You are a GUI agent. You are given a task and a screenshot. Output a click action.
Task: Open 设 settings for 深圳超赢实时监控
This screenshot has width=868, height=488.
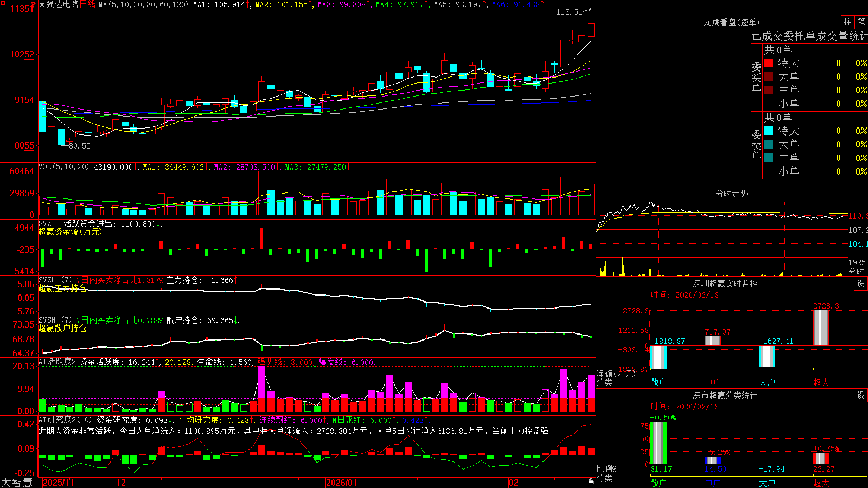click(861, 284)
